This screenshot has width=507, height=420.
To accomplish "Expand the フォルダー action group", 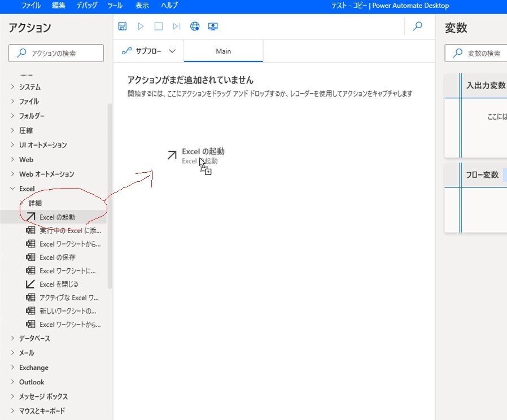I will pos(12,116).
